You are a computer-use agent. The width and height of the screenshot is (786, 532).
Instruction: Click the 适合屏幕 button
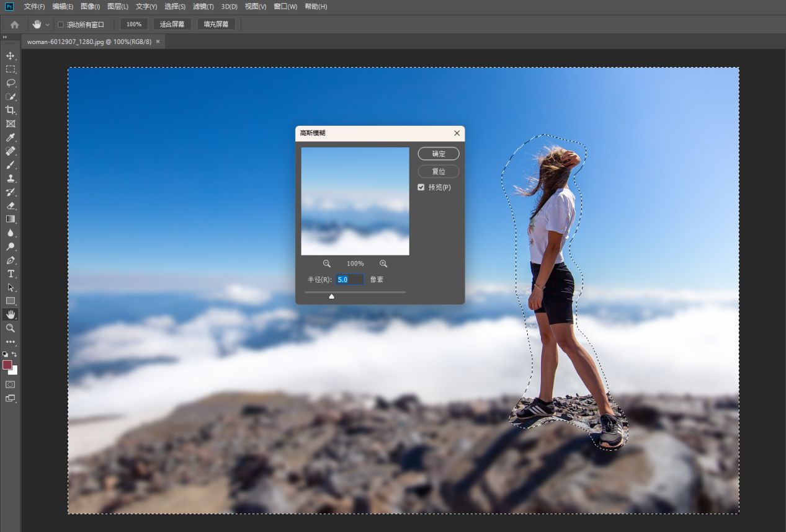172,24
